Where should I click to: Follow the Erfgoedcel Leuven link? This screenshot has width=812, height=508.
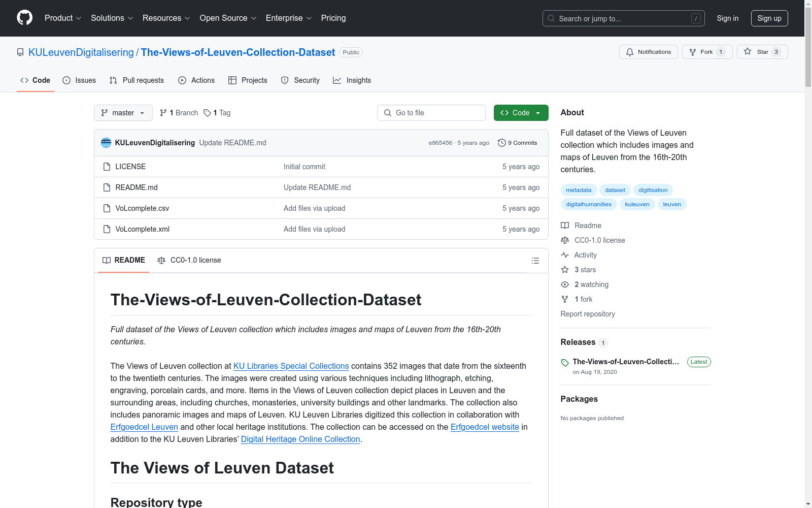(144, 427)
